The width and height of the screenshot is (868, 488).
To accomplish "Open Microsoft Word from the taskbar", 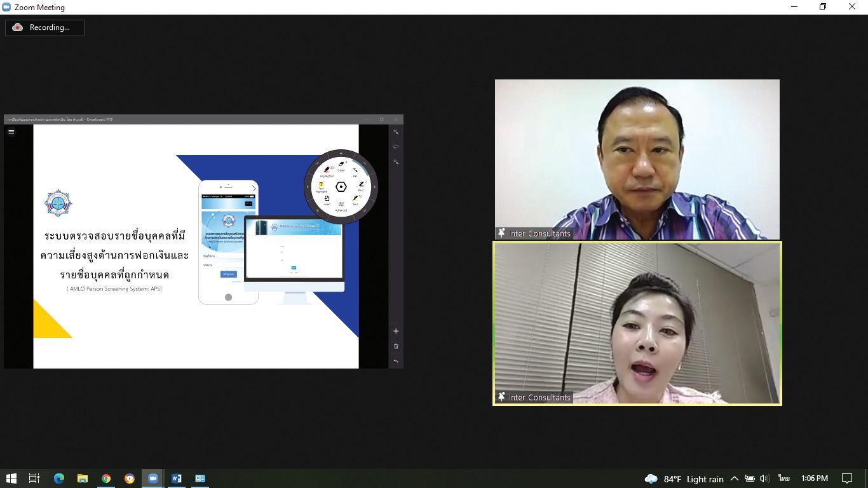I will pyautogui.click(x=177, y=478).
